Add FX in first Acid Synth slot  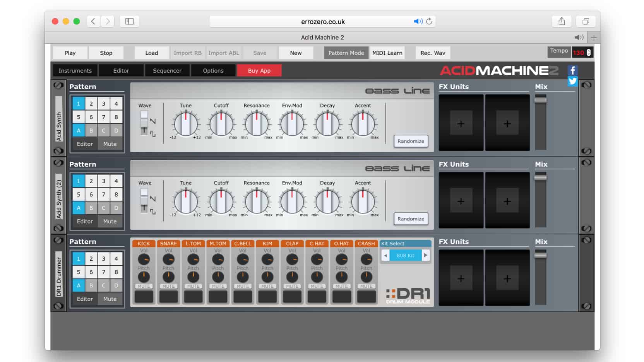pos(461,123)
